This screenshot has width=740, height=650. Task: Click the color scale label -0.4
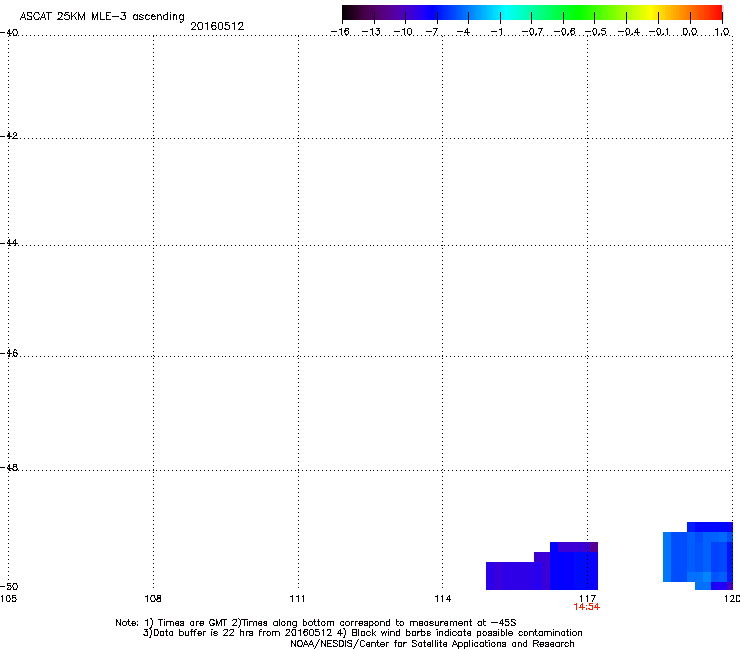point(629,32)
